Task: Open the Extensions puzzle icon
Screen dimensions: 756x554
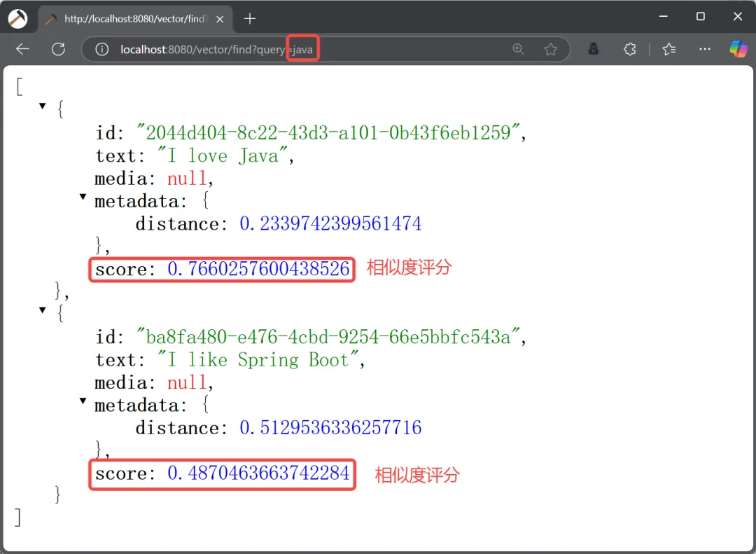Action: (x=630, y=49)
